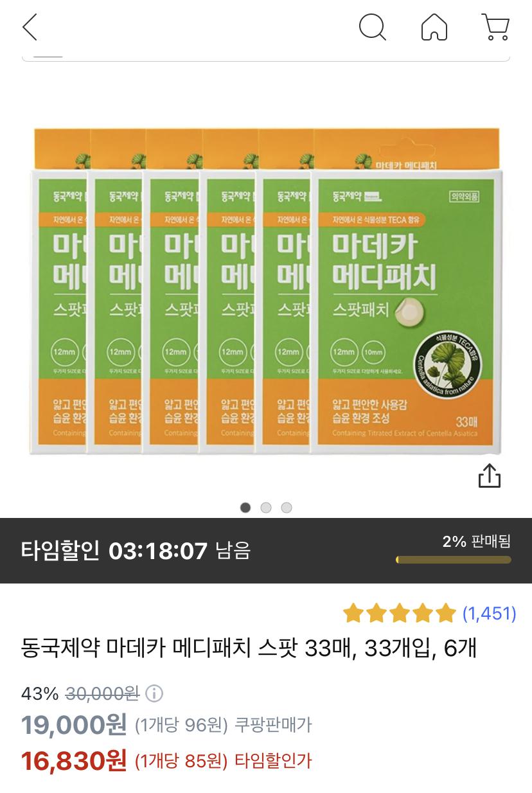Tap the 쿠팡판매가 label
This screenshot has height=793, width=532.
(273, 726)
